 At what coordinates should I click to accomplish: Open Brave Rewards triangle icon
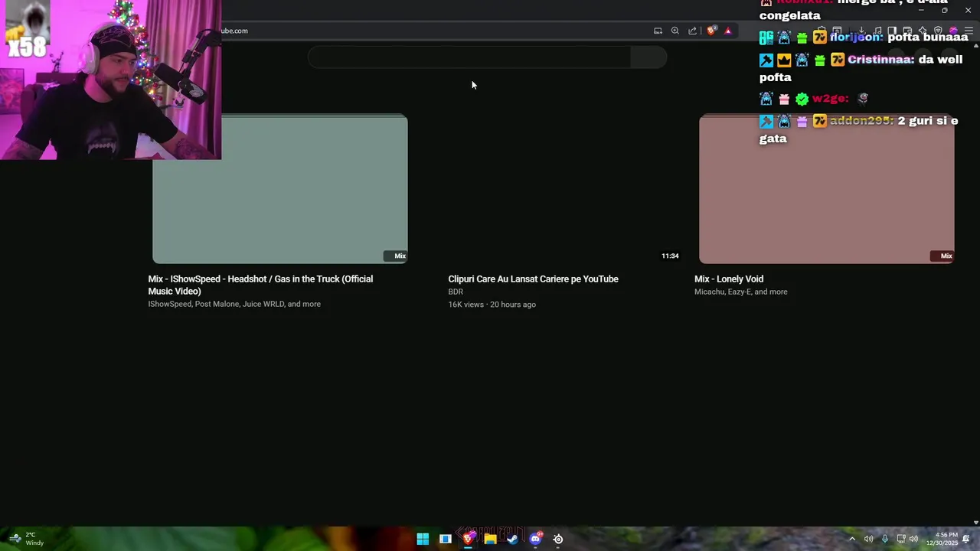[728, 31]
